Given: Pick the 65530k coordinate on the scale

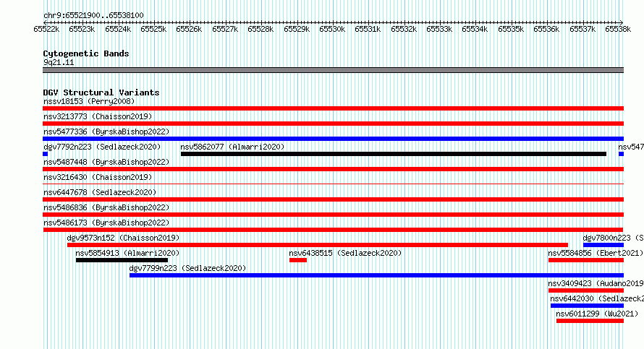Looking at the screenshot, I should pos(332,29).
